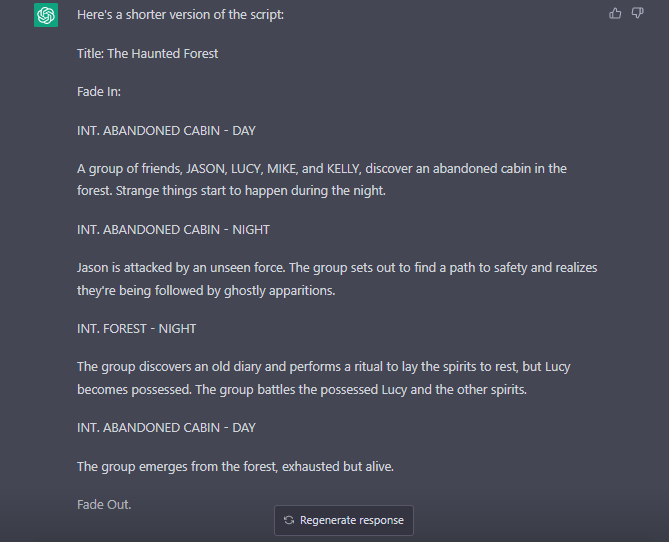Viewport: 669px width, 542px height.
Task: Click the Regenerate response button
Action: (344, 520)
